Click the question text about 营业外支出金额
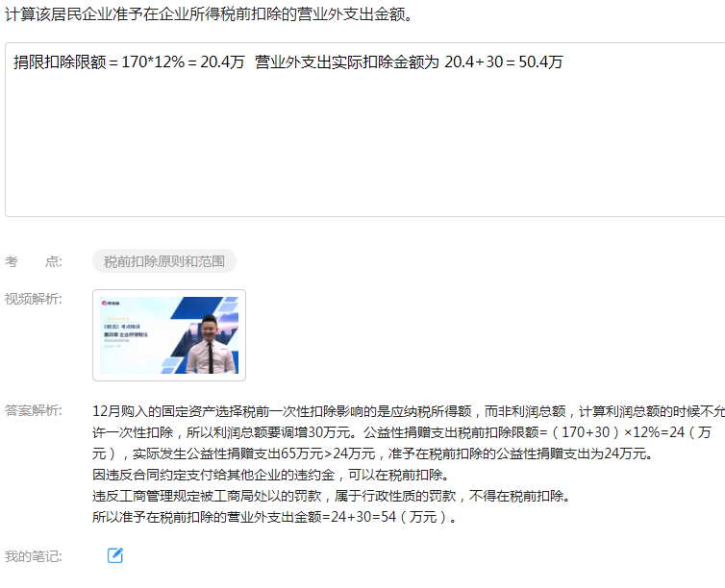This screenshot has height=588, width=725. pyautogui.click(x=209, y=14)
